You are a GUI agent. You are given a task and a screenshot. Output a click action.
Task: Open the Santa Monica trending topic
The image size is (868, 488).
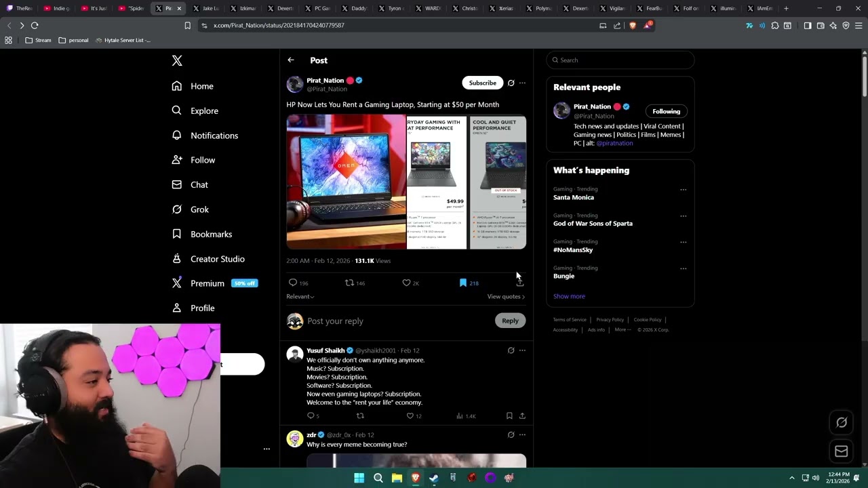point(574,197)
